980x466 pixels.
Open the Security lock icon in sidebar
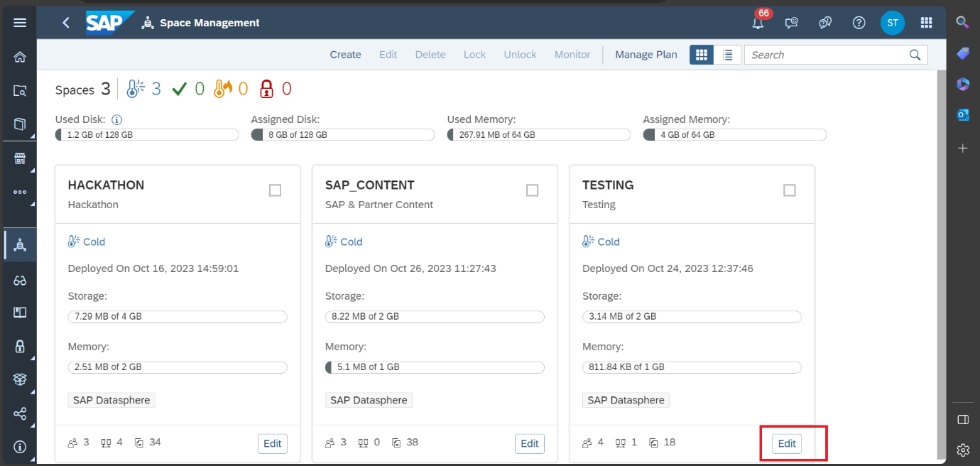click(x=20, y=346)
